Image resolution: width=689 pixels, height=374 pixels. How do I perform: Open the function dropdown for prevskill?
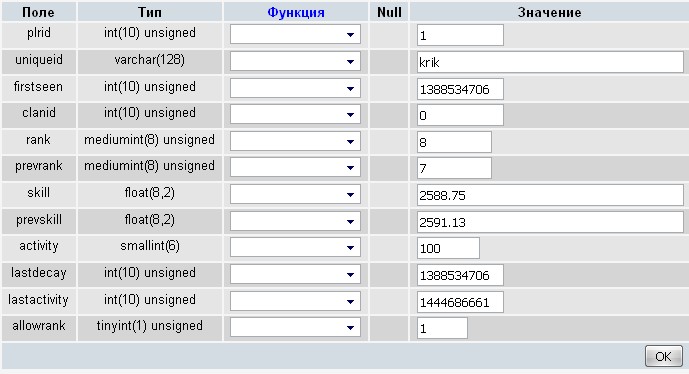coord(295,221)
